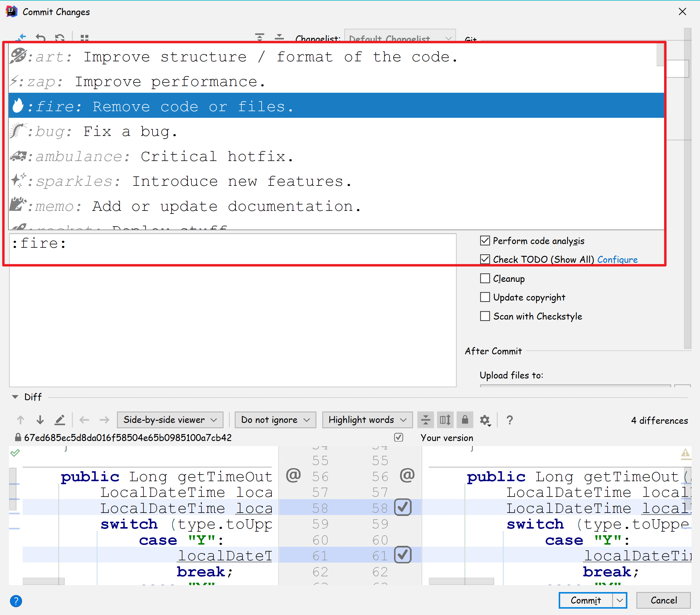Jump to next difference arrow
This screenshot has width=700, height=615.
tap(40, 420)
